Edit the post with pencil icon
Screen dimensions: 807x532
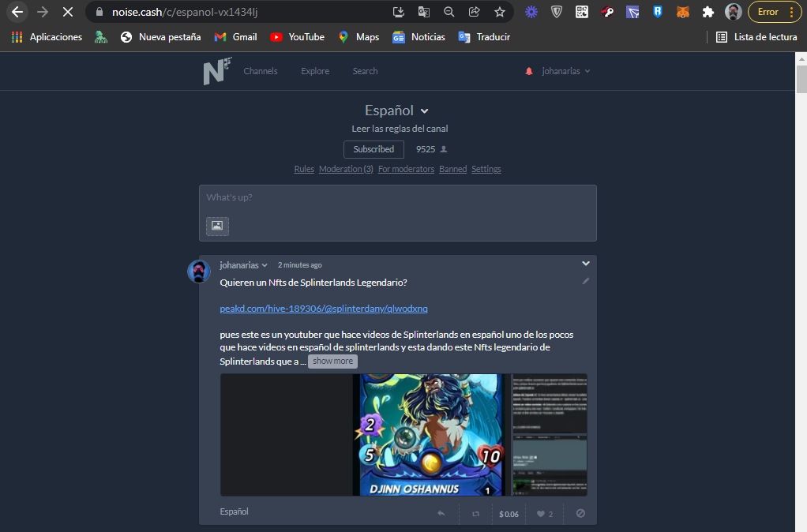(x=586, y=281)
